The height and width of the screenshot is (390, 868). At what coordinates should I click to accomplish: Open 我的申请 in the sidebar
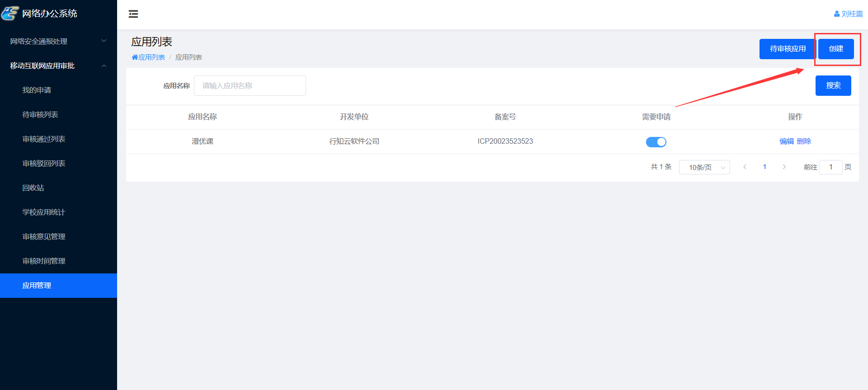58,90
